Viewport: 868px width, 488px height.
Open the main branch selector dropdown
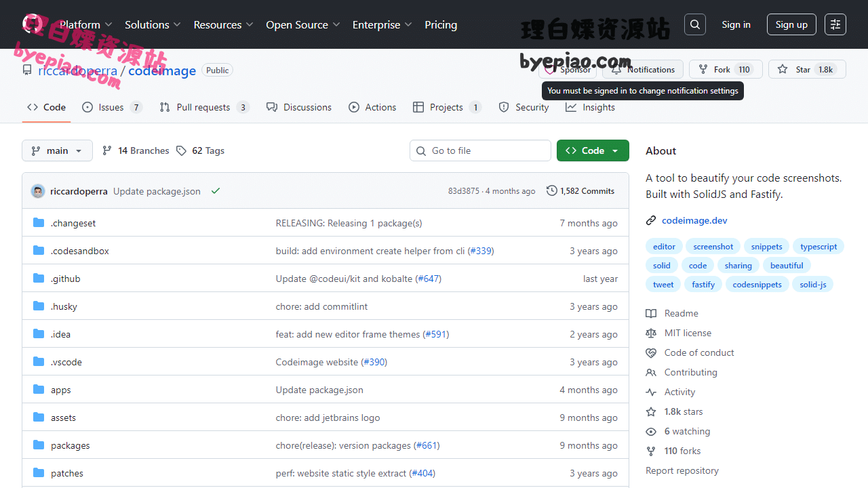57,150
